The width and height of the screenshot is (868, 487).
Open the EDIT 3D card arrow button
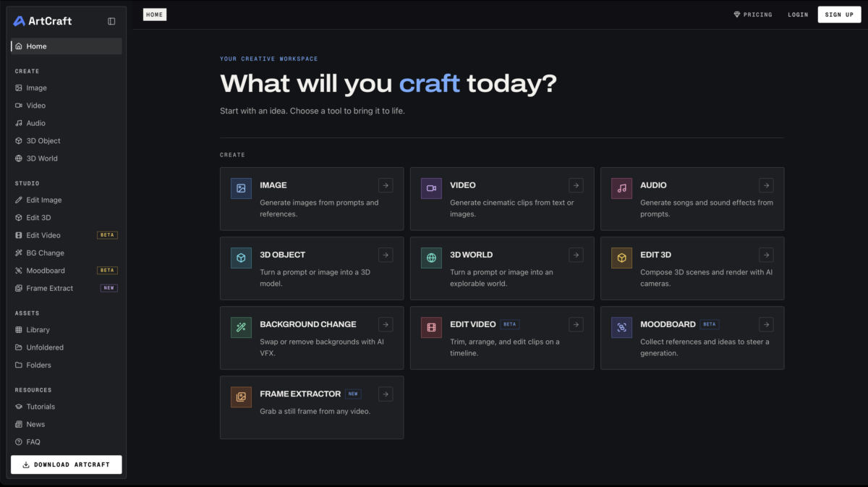(x=766, y=255)
